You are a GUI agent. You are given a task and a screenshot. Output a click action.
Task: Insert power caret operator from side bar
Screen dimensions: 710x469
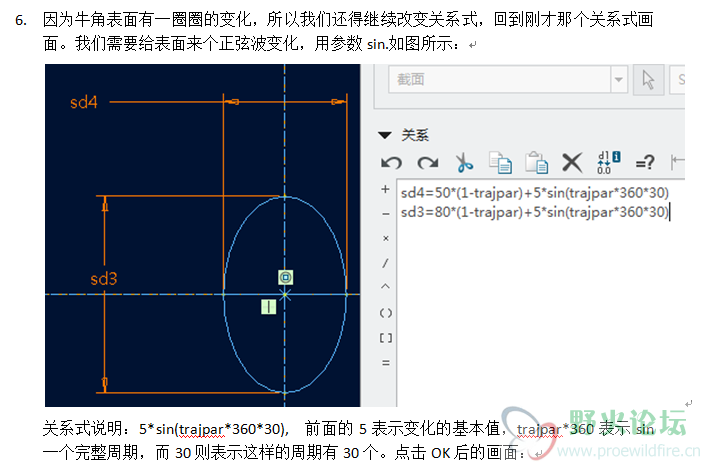pos(385,287)
